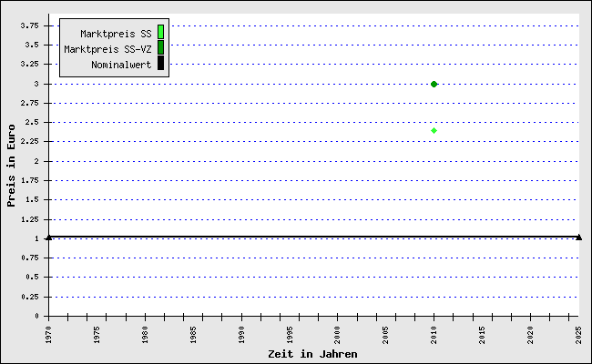Click the "Zeit in Jahren" axis title

point(312,354)
